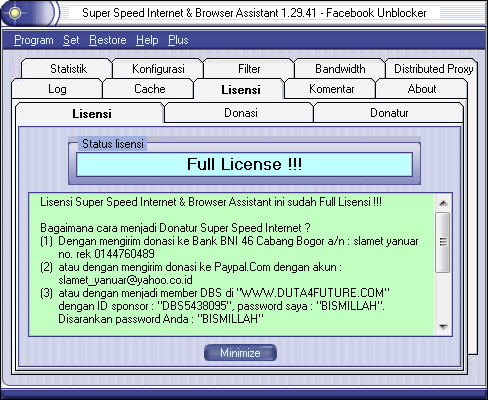Screen dimensions: 488x400
Task: View the About tab
Action: coord(422,89)
